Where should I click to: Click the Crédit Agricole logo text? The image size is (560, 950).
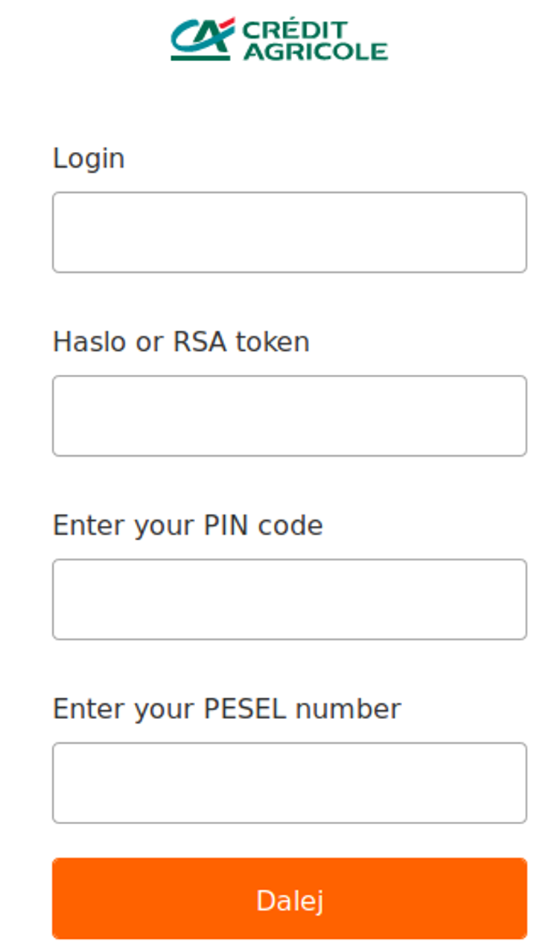pyautogui.click(x=315, y=40)
